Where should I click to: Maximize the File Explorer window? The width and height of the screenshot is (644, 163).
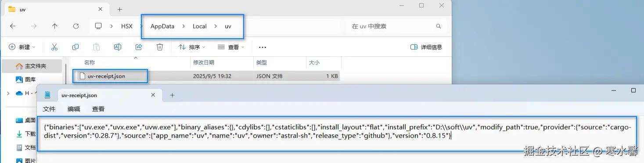[x=421, y=5]
